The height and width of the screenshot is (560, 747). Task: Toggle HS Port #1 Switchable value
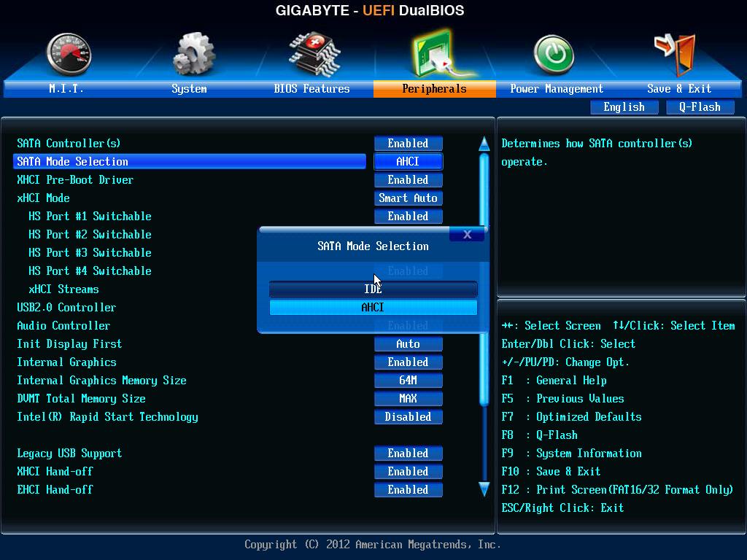[409, 216]
